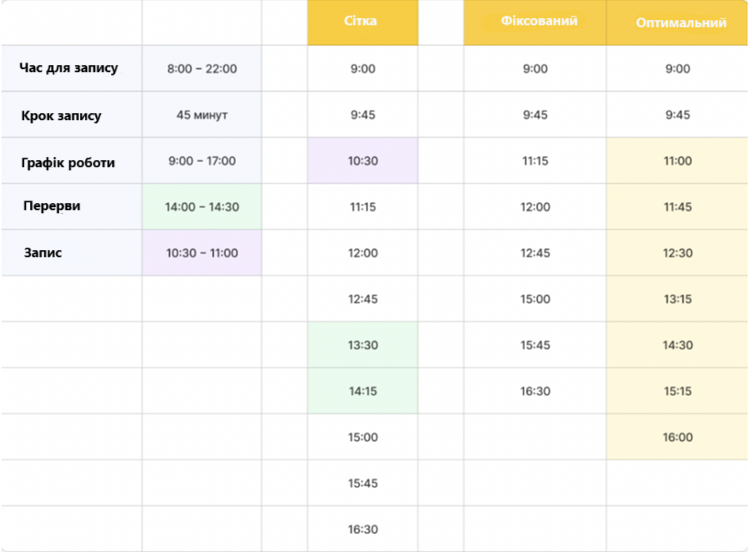Click the green 14:15 grid slot

coord(363,391)
